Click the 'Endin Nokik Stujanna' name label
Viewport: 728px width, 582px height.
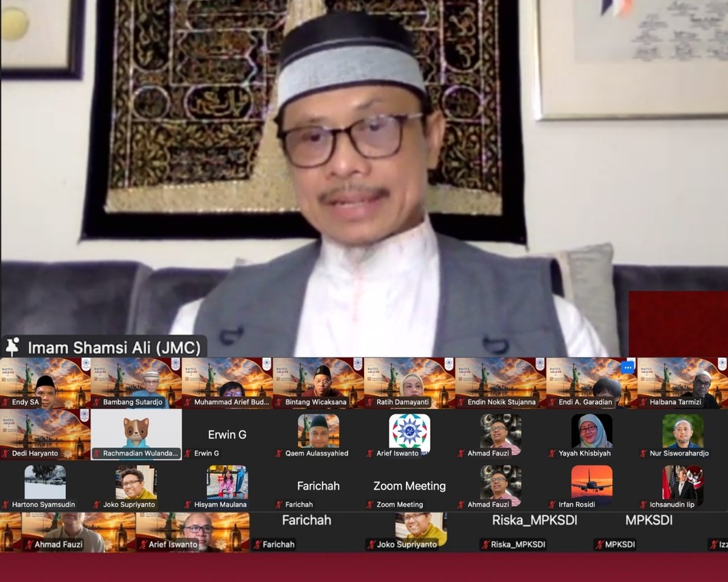point(501,402)
